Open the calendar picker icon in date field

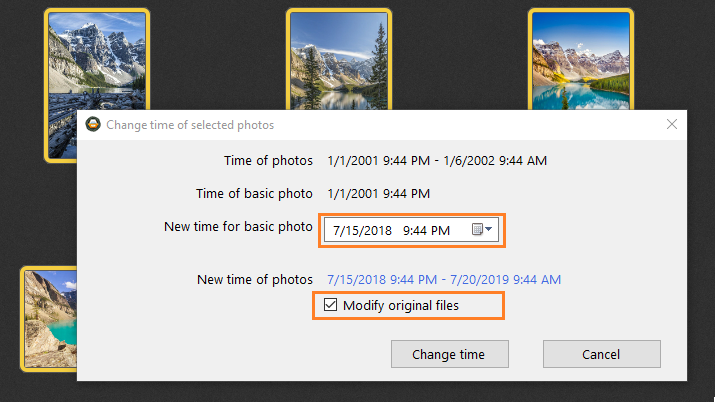pyautogui.click(x=477, y=229)
